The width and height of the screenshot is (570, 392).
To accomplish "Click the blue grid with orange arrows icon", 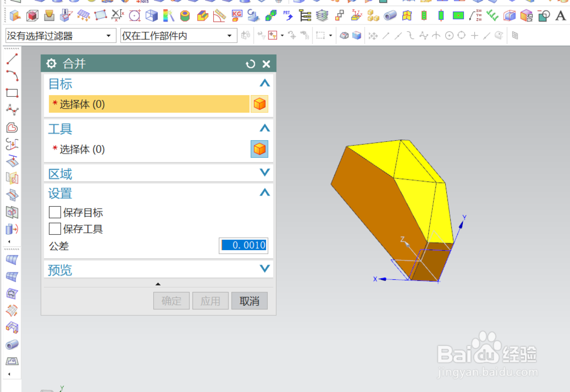I will click(x=84, y=15).
